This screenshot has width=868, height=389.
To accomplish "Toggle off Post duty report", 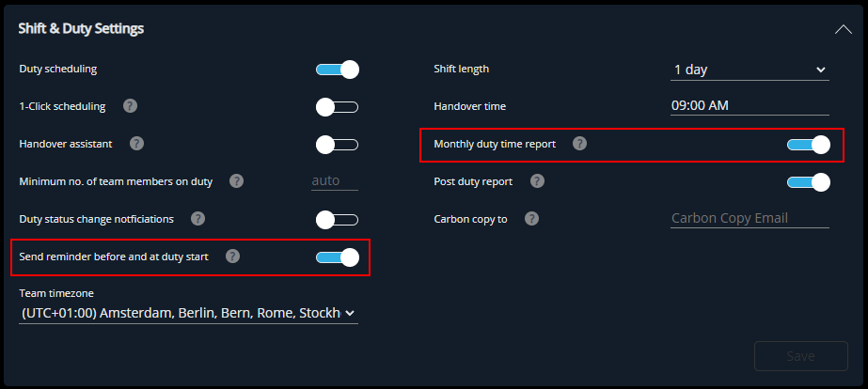I will [809, 182].
